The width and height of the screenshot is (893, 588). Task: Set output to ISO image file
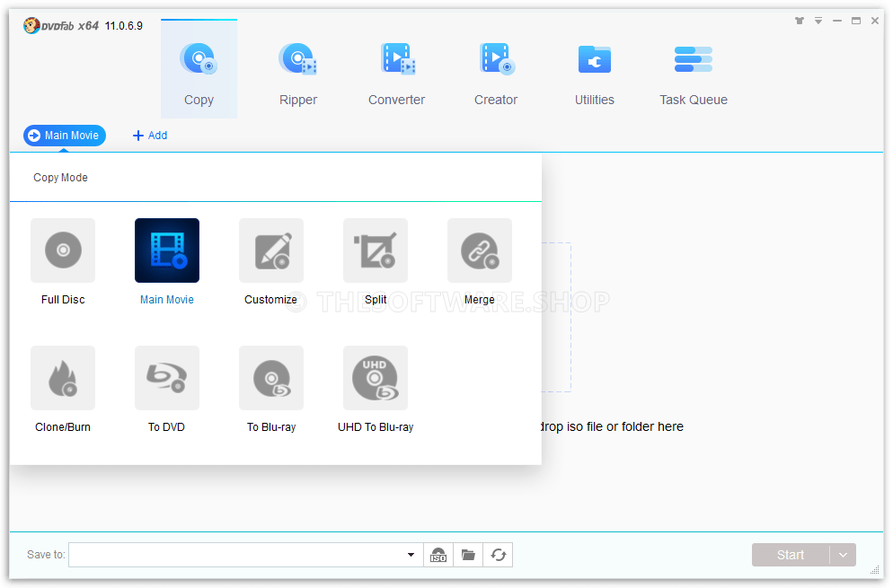pyautogui.click(x=438, y=555)
